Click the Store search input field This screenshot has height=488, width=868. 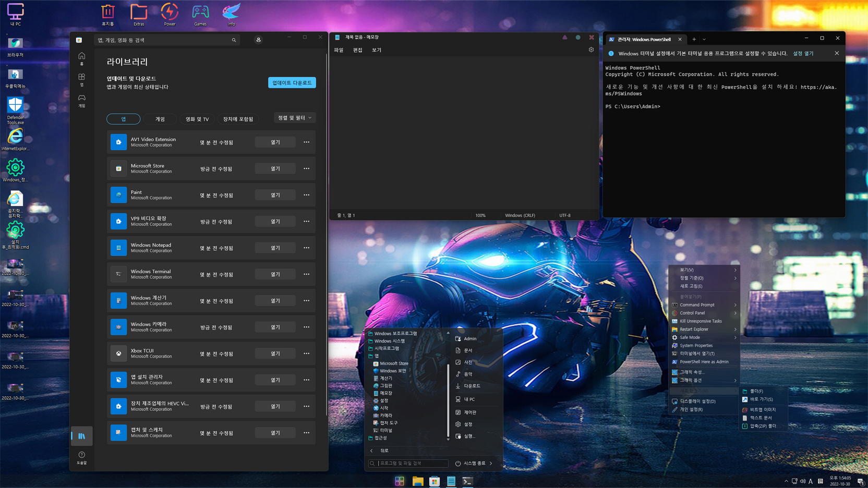click(167, 40)
